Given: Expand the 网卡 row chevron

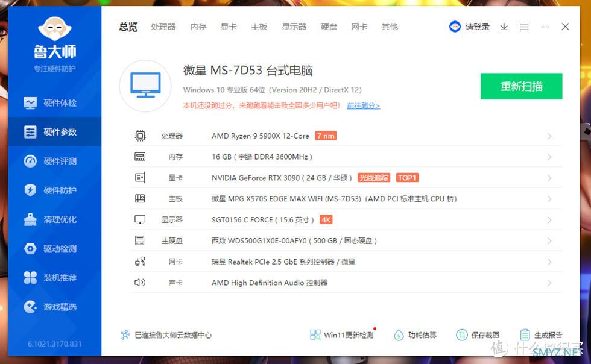Looking at the screenshot, I should tap(549, 262).
